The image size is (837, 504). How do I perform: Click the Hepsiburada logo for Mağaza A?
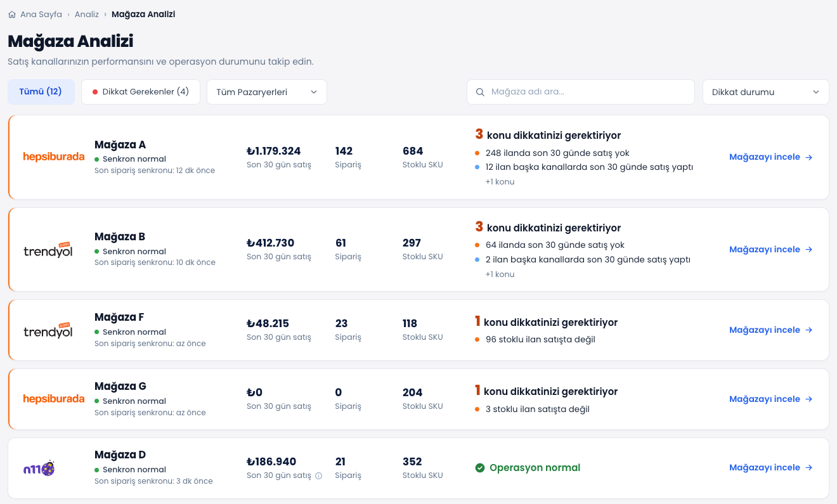(54, 157)
